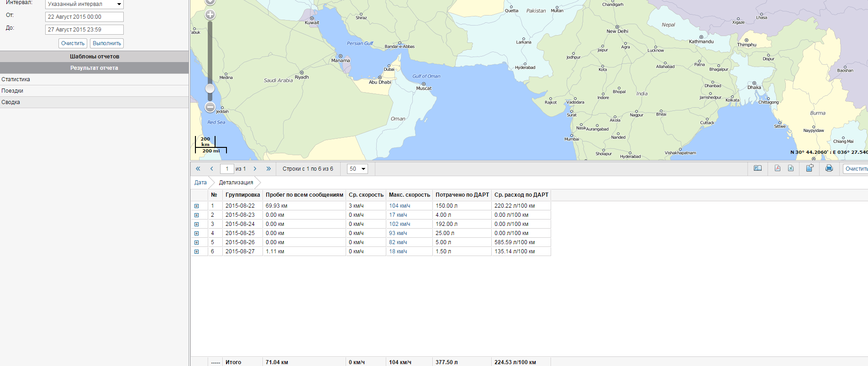
Task: Print the report with printer icon
Action: (829, 168)
